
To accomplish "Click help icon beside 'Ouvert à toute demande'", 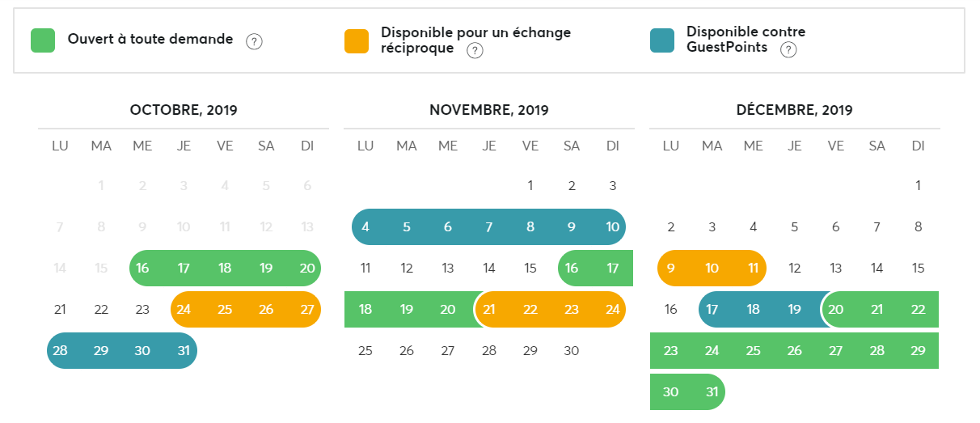I will [x=254, y=41].
